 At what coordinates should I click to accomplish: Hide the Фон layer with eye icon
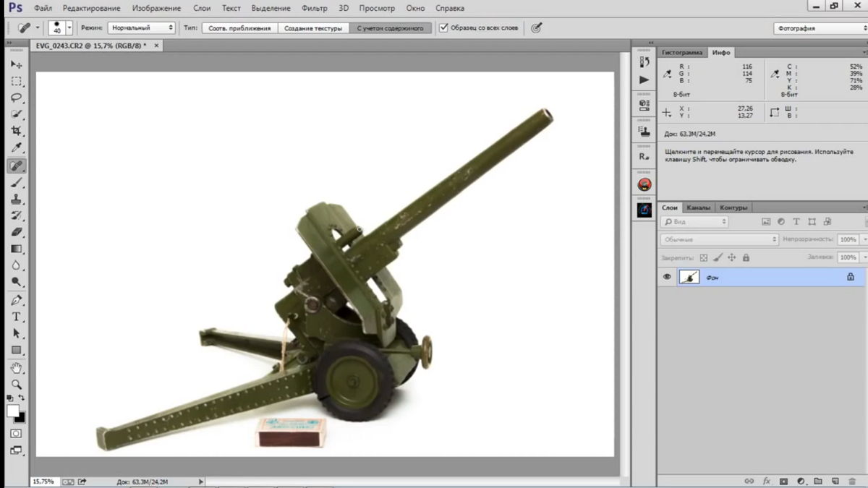coord(667,277)
